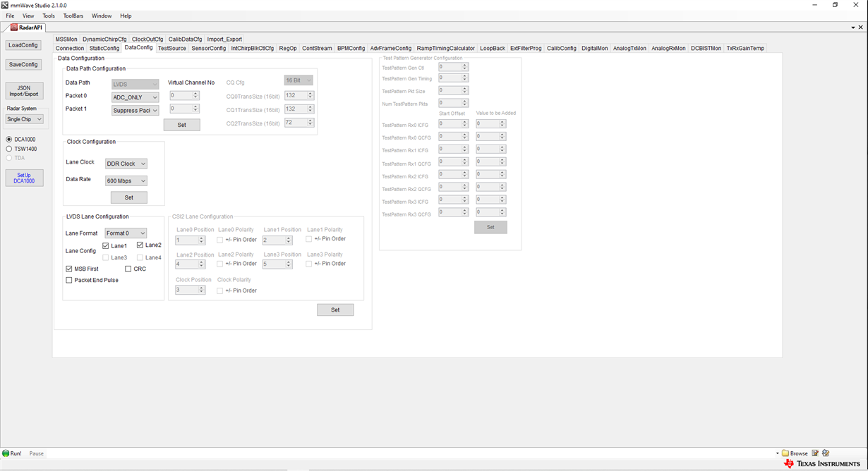Viewport: 868px width, 471px height.
Task: Open the File menu
Action: coord(10,16)
